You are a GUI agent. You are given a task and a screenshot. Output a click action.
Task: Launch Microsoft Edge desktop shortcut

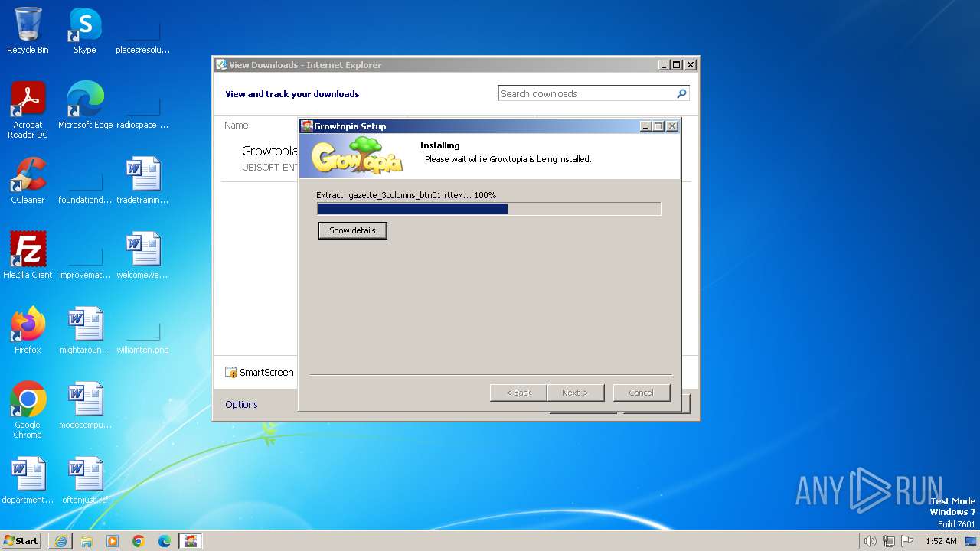85,106
